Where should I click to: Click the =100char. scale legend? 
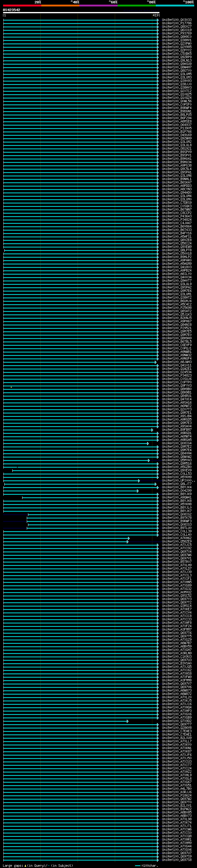tap(146, 865)
